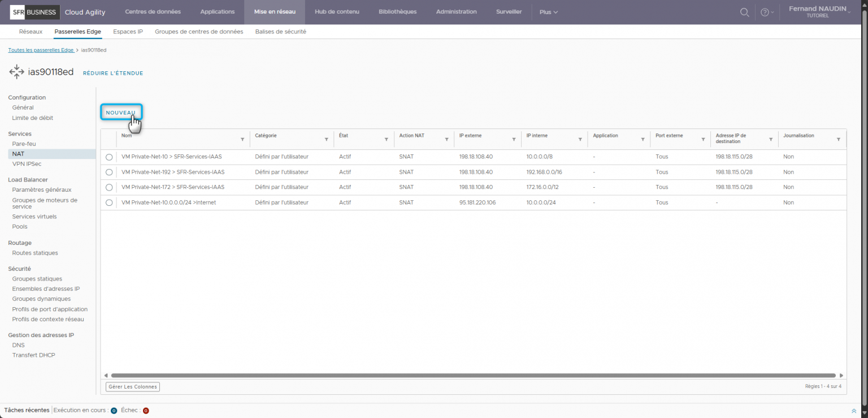Collapse the Tâches récentes panel chevron
868x418 pixels.
pyautogui.click(x=853, y=410)
